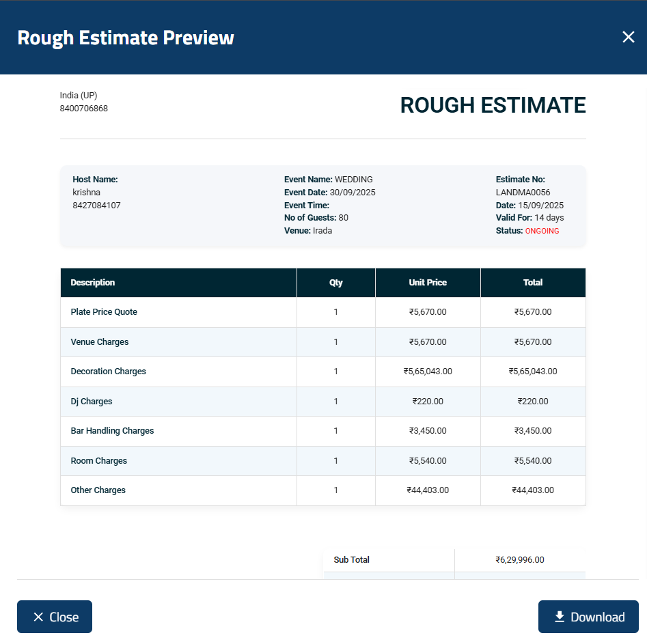Select the Unit Price column header
647x644 pixels.
[428, 282]
